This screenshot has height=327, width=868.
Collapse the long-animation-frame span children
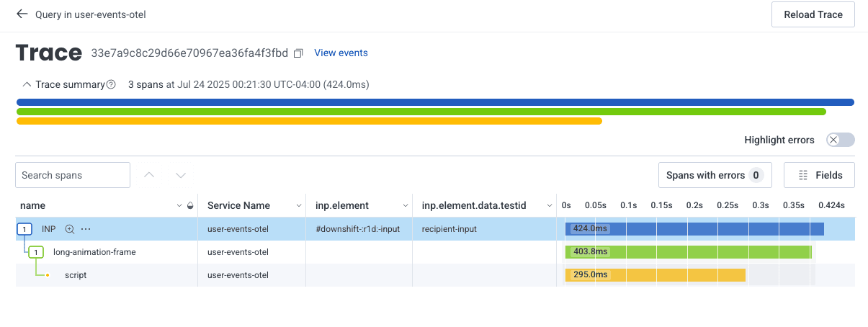pos(36,252)
